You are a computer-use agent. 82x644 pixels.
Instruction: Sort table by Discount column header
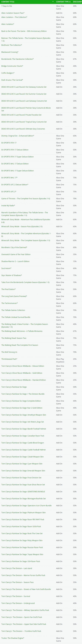tap(77, 2)
